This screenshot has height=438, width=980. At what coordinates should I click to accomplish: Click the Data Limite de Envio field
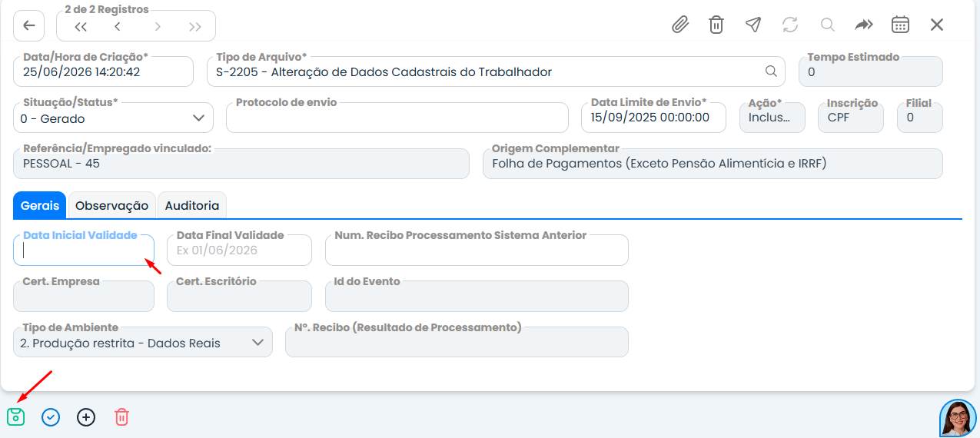[653, 118]
